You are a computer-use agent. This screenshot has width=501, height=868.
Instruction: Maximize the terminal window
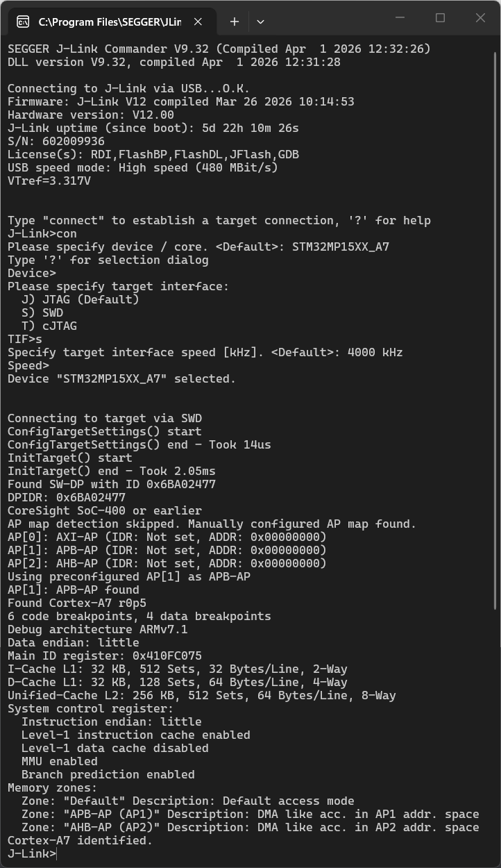440,18
